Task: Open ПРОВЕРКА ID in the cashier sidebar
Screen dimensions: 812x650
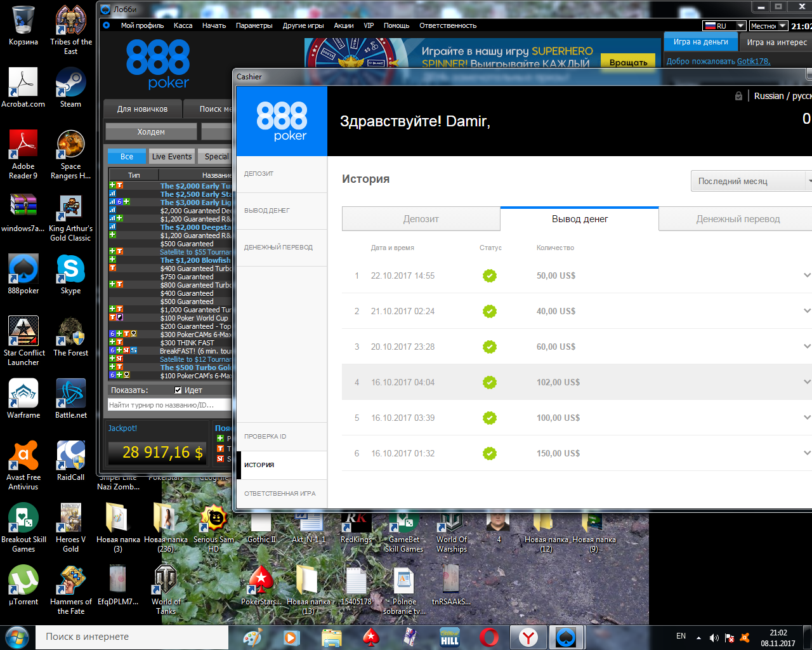Action: (x=282, y=437)
